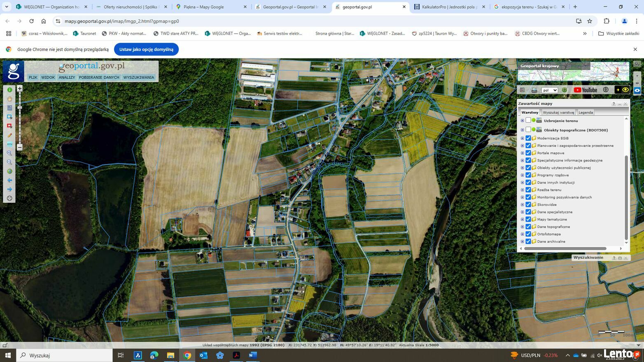This screenshot has height=362, width=644.
Task: Open the XYH coordinates tool
Action: coord(9,144)
